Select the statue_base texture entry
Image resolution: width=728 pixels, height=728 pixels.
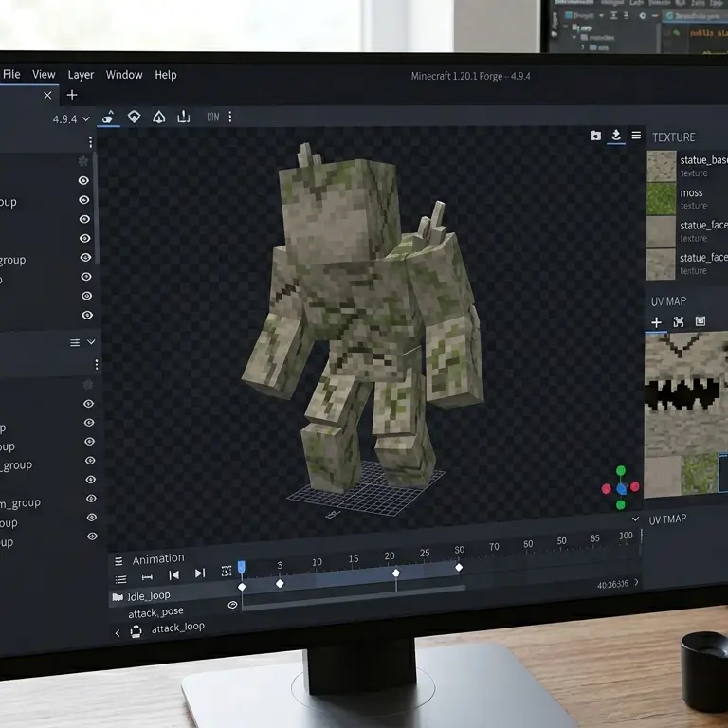click(x=687, y=166)
